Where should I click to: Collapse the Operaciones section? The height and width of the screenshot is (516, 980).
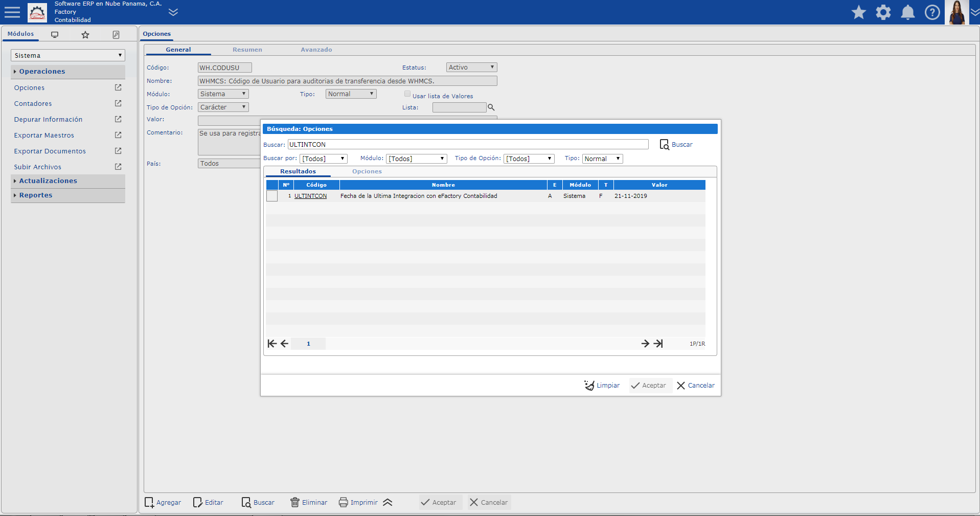click(x=68, y=72)
